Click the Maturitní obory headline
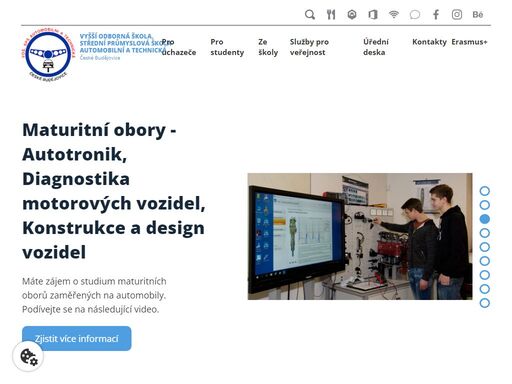The image size is (512, 384). pos(114,191)
